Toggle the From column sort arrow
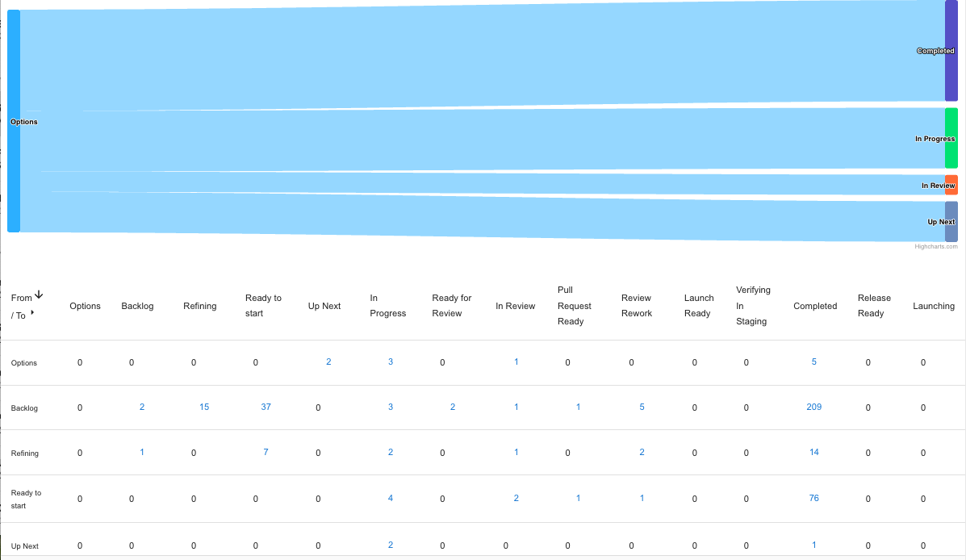 click(38, 295)
